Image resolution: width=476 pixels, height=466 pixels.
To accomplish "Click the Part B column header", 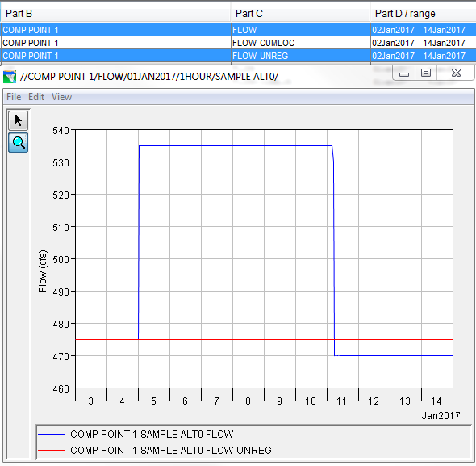I will [x=115, y=14].
